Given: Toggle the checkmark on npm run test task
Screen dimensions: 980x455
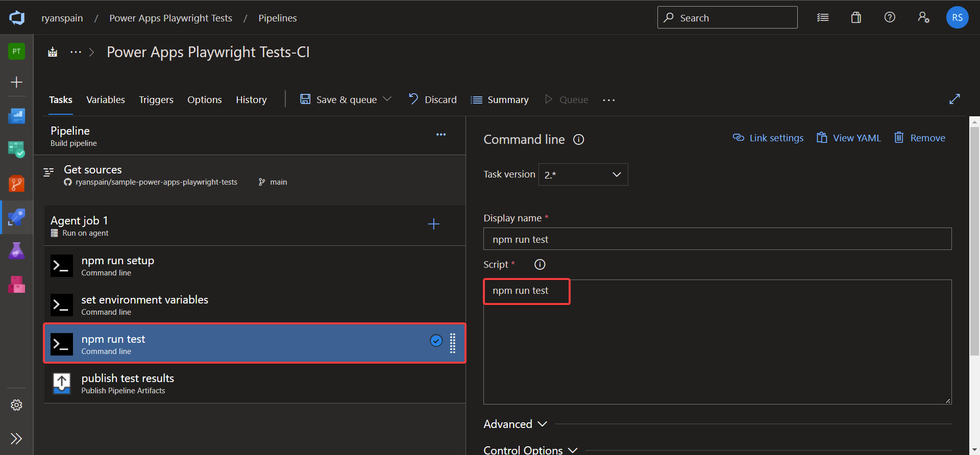Looking at the screenshot, I should (x=436, y=340).
